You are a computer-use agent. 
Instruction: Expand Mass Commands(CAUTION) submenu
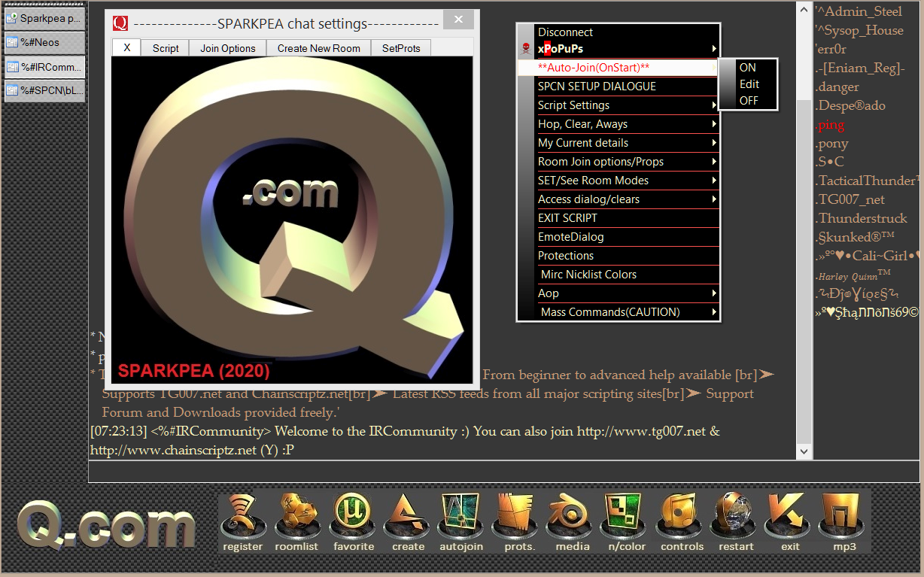point(619,311)
